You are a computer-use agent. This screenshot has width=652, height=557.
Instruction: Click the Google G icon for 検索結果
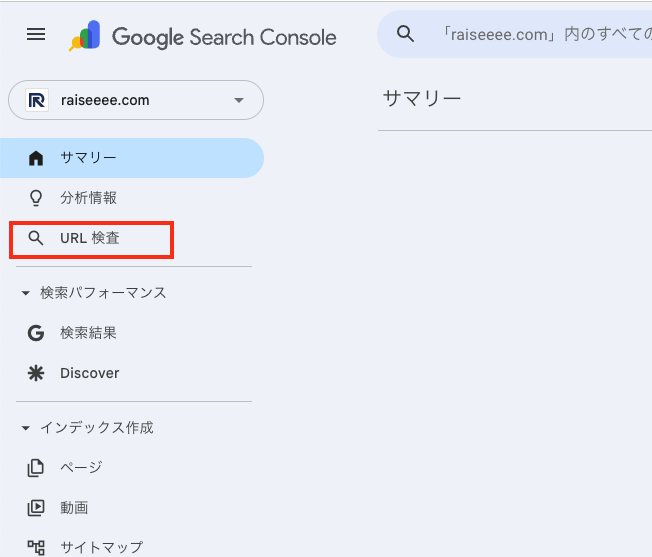click(x=36, y=333)
